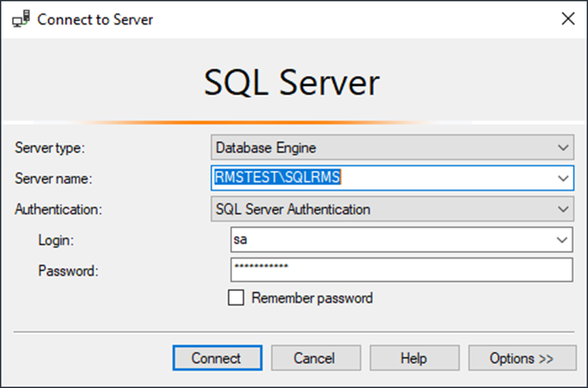This screenshot has width=588, height=388.
Task: Click inside the Password field
Action: coord(402,270)
